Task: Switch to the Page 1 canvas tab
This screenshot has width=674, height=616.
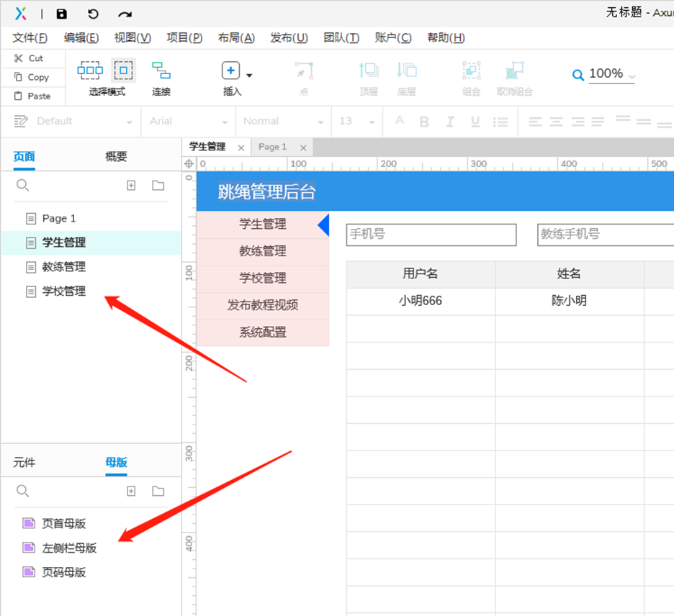Action: (272, 147)
